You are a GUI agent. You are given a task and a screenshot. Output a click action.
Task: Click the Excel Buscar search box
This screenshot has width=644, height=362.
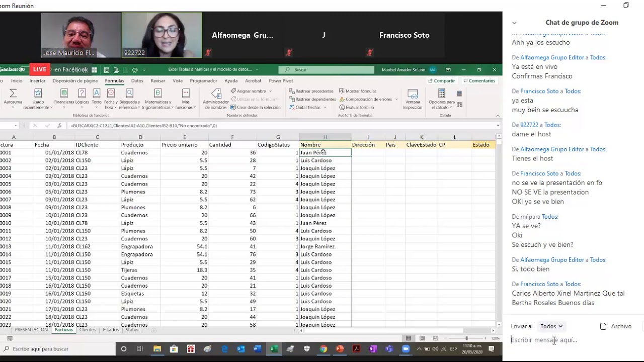[x=327, y=70]
